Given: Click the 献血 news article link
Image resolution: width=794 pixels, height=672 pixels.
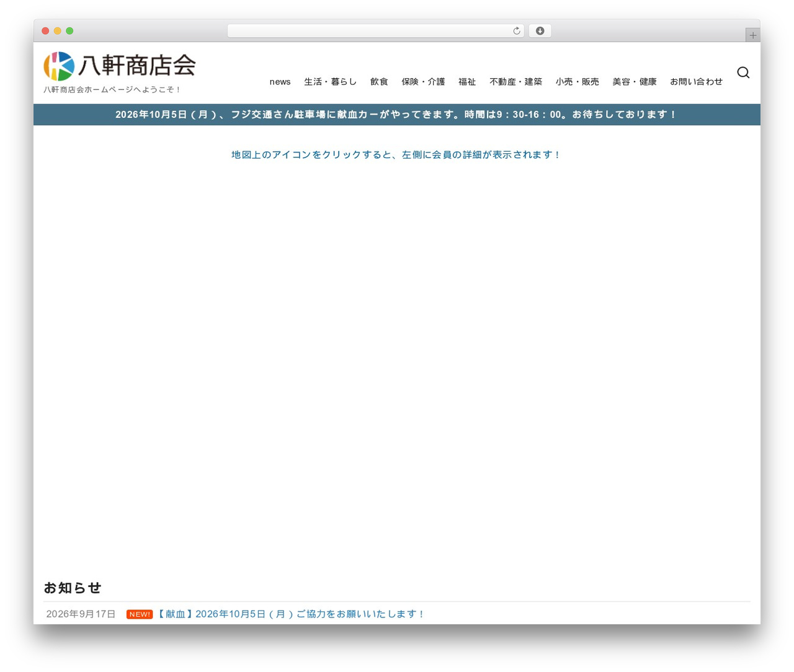Looking at the screenshot, I should pos(290,614).
